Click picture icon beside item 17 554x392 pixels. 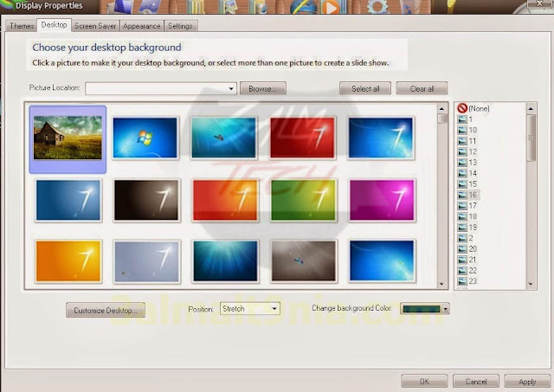[x=462, y=206]
